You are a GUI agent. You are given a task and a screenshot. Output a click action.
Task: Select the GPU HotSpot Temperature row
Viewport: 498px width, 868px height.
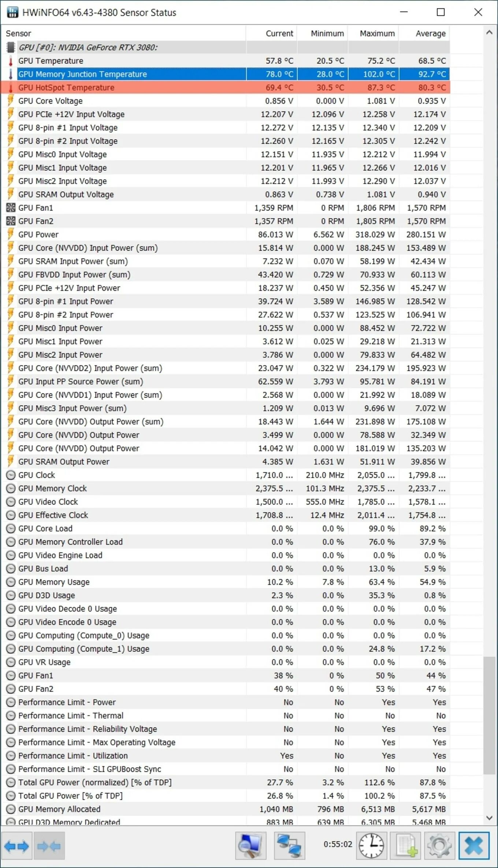(226, 88)
